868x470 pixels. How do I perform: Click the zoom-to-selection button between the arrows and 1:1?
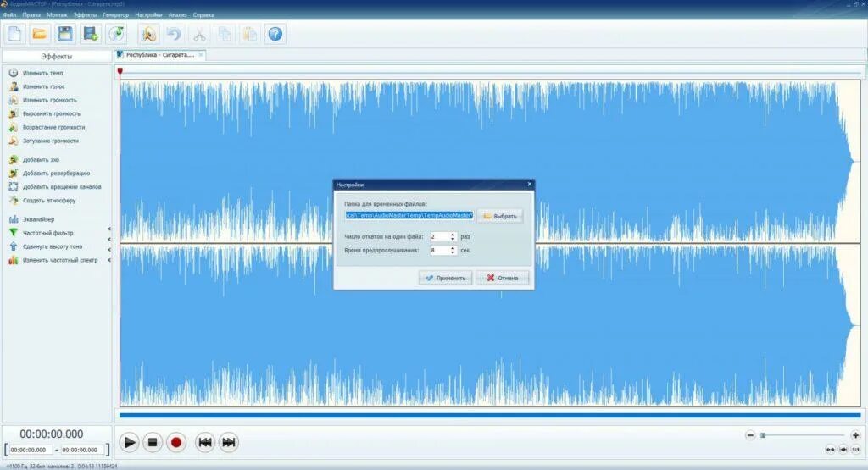pyautogui.click(x=843, y=450)
